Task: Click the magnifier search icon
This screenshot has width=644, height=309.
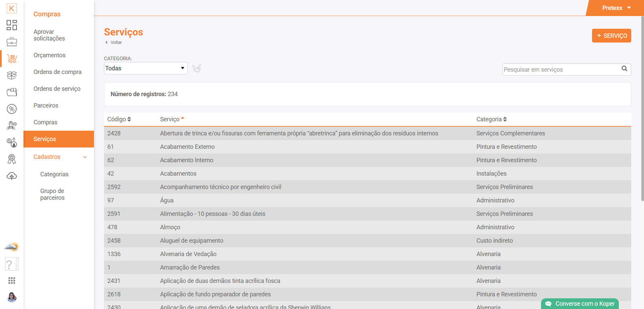Action: point(624,69)
